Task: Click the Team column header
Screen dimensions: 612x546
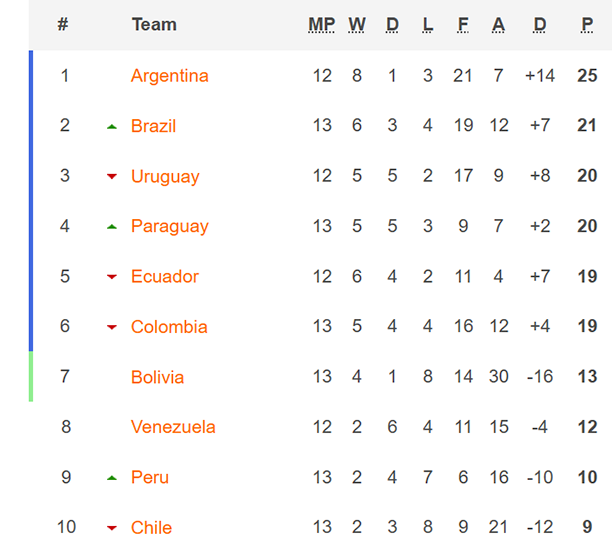Action: [154, 25]
